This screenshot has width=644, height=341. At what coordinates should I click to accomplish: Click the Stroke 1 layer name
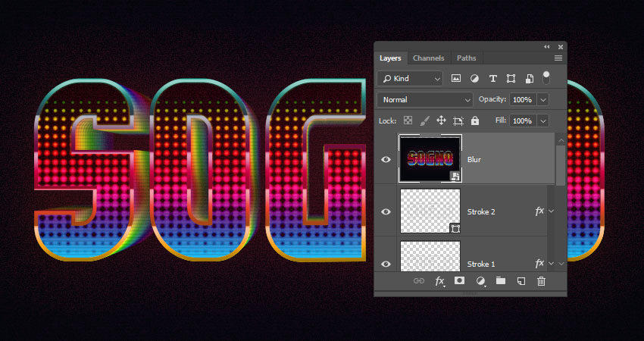point(481,264)
